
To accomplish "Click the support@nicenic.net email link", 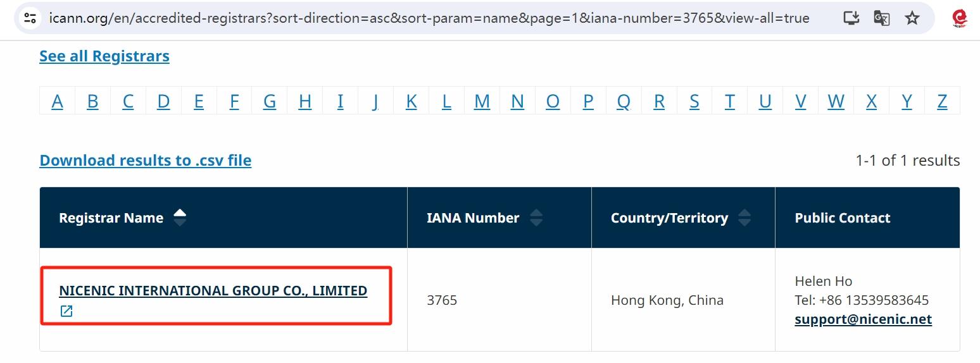I will coord(863,319).
